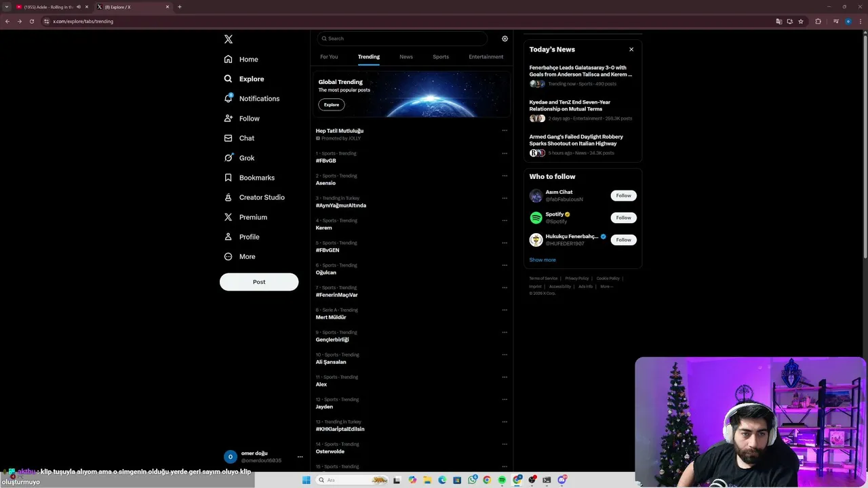Viewport: 868px width, 488px height.
Task: Switch to the Adele YouTube browser tab
Action: click(x=48, y=7)
